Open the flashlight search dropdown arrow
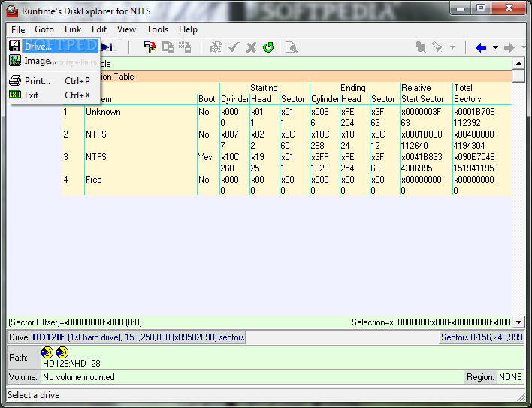The width and height of the screenshot is (532, 408). tap(452, 47)
